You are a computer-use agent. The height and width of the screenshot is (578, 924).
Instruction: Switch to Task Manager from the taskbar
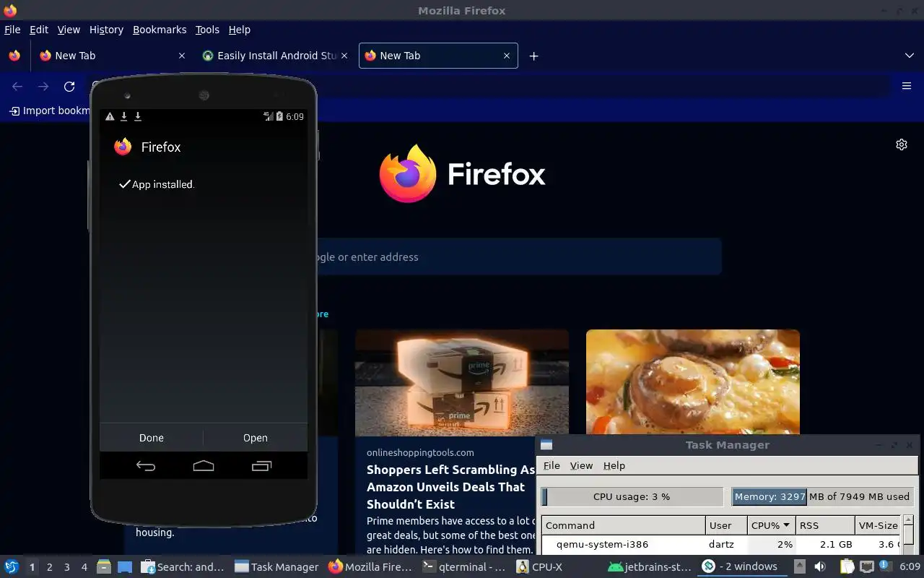(x=276, y=566)
